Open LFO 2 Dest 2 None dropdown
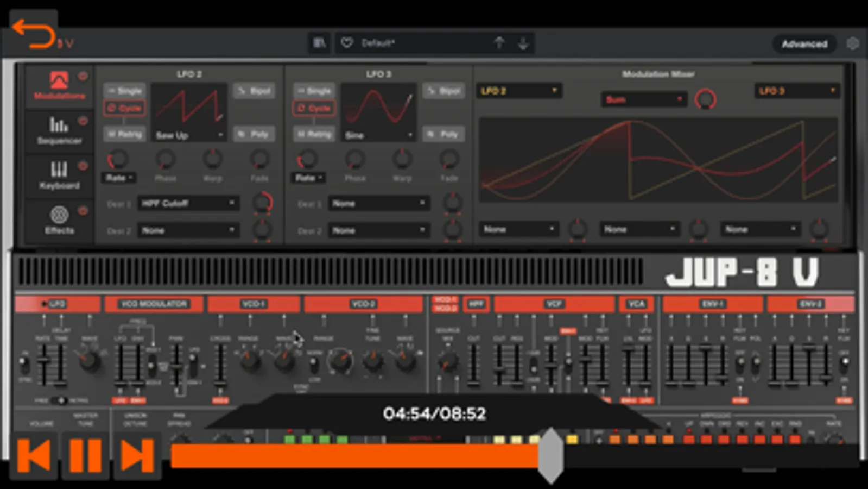The height and width of the screenshot is (489, 868). (188, 230)
